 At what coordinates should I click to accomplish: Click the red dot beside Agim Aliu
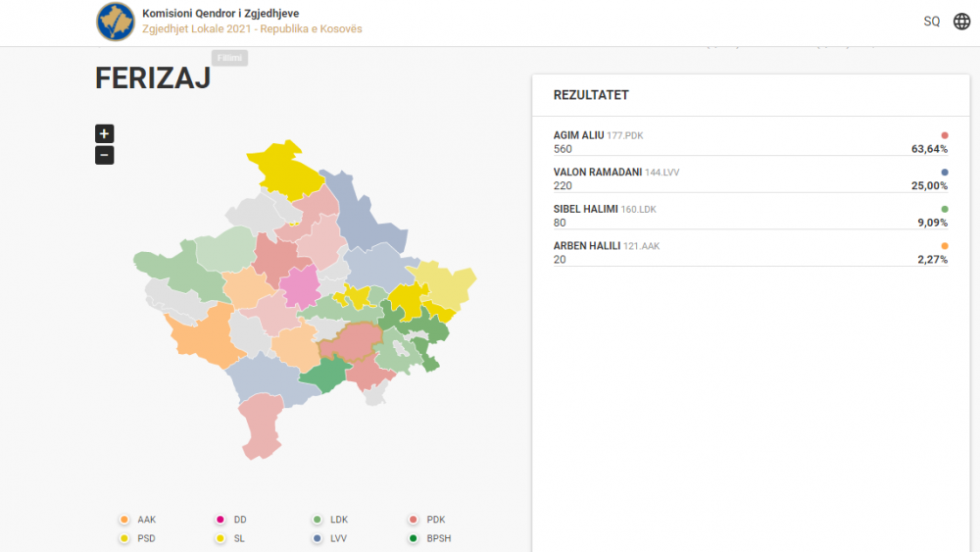click(945, 135)
